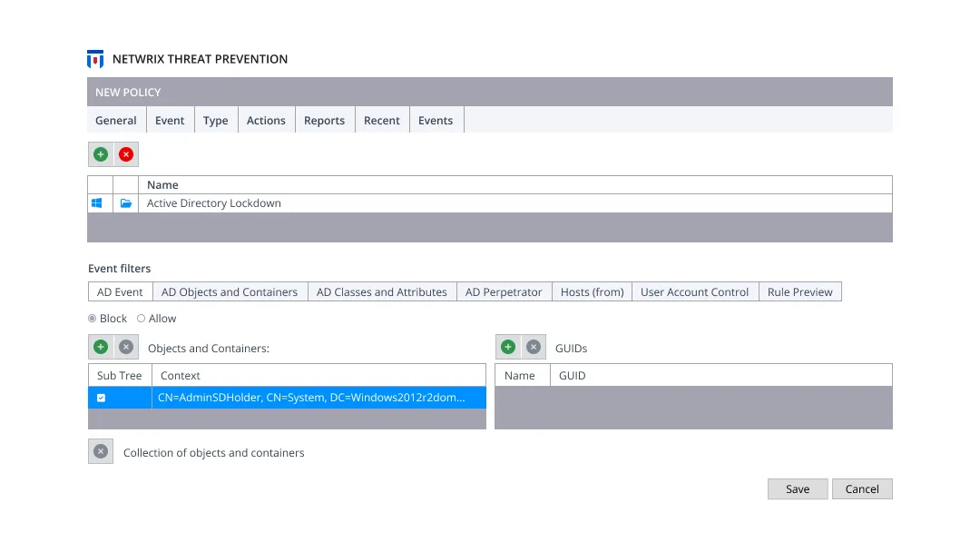Switch to Hosts (from) filter tab
The width and height of the screenshot is (980, 552).
(x=592, y=292)
